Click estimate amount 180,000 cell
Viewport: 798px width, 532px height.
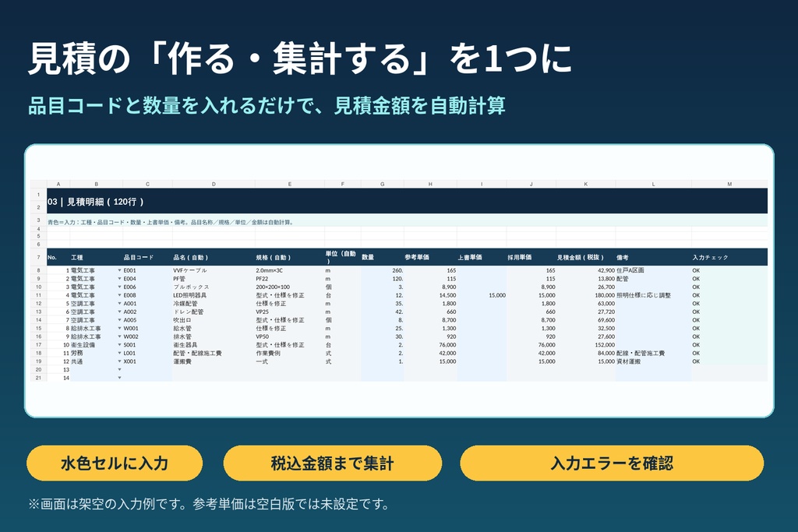click(x=586, y=295)
